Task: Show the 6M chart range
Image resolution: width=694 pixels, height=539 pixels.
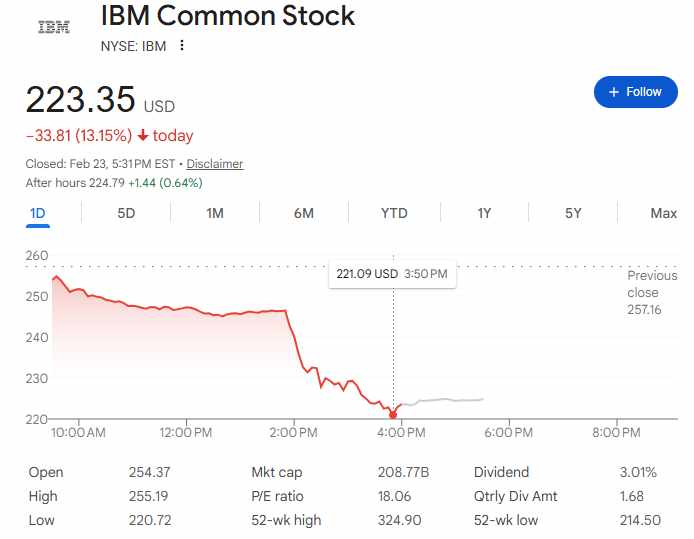Action: coord(304,213)
